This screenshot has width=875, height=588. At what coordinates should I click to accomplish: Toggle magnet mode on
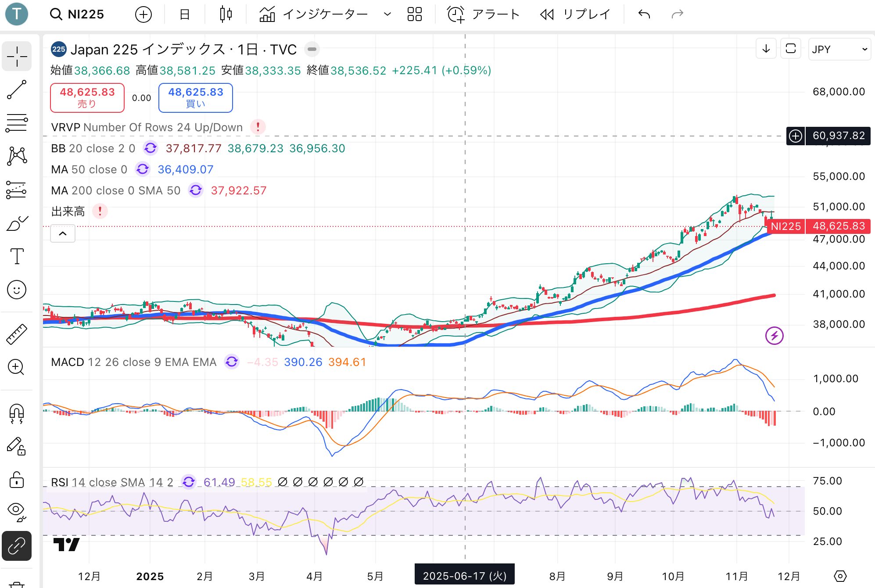tap(17, 413)
